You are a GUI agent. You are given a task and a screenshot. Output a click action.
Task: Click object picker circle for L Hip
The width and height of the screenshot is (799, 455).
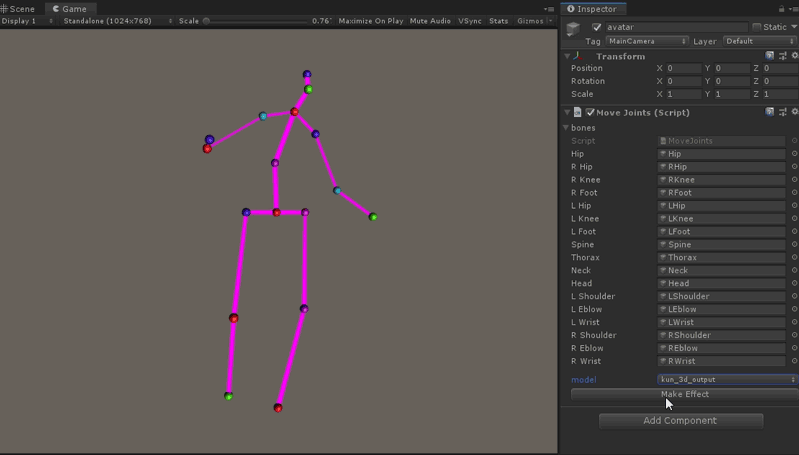tap(794, 205)
